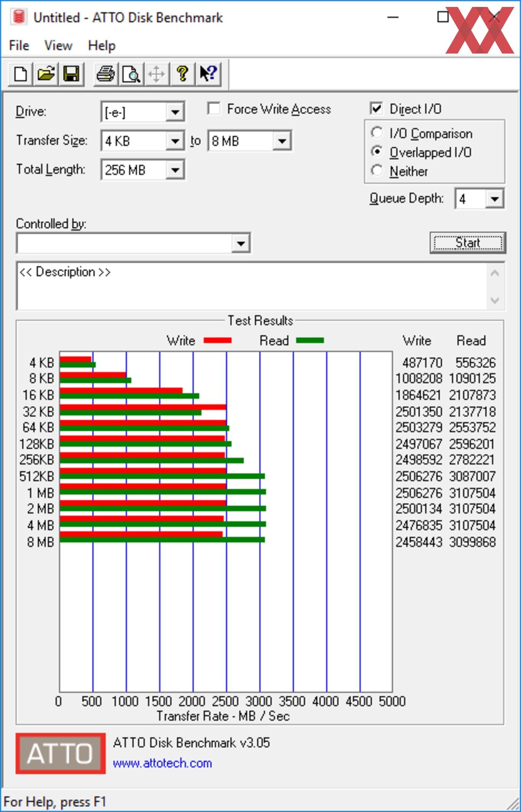Click the green Read legend swatch

tap(310, 340)
